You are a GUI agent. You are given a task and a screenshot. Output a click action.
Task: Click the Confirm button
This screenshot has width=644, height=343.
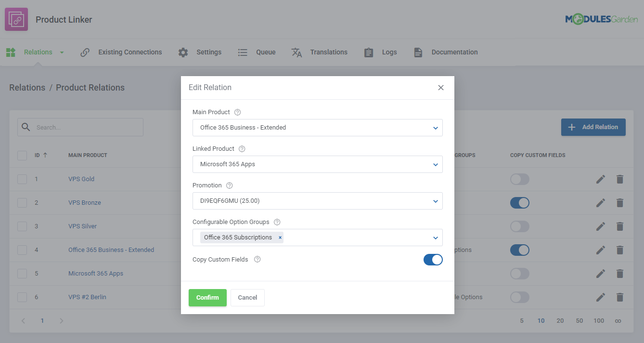click(207, 297)
